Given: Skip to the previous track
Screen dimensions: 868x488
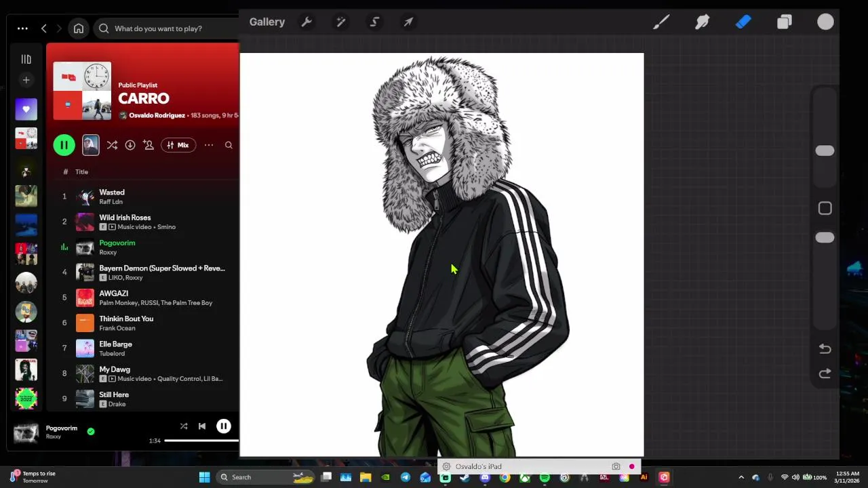Looking at the screenshot, I should 202,426.
